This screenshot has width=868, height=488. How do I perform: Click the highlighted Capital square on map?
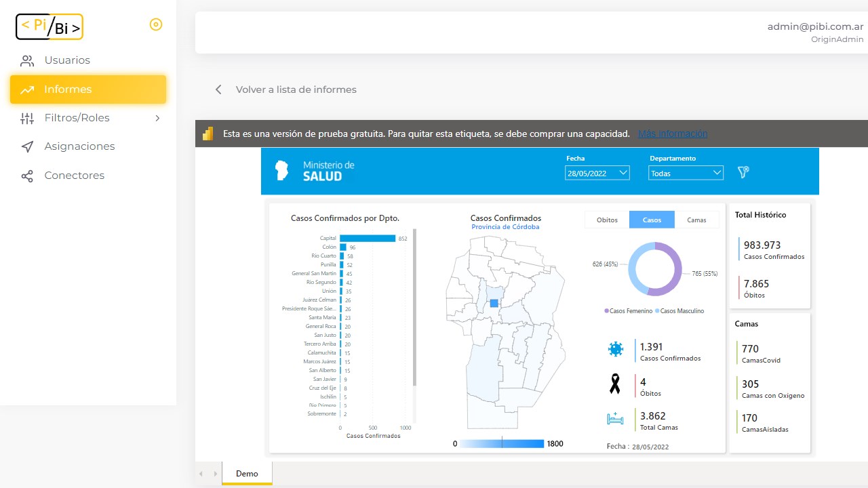tap(494, 303)
